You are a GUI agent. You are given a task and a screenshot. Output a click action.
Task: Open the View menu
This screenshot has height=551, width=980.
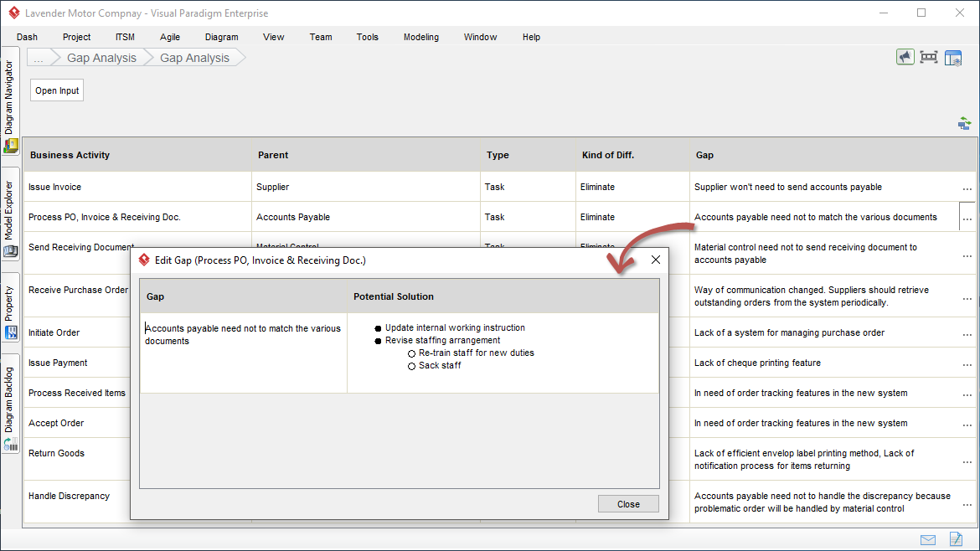pos(273,37)
